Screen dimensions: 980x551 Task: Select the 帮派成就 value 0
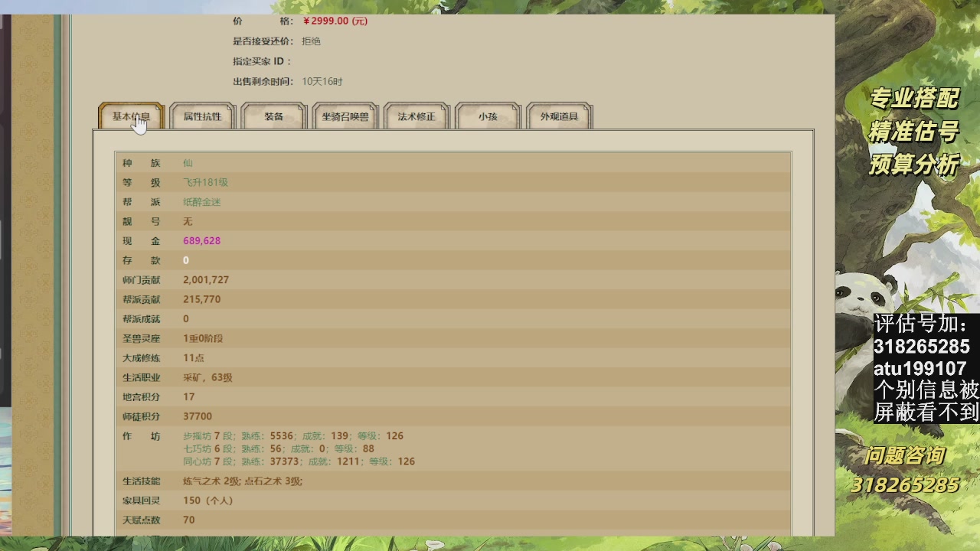click(186, 319)
